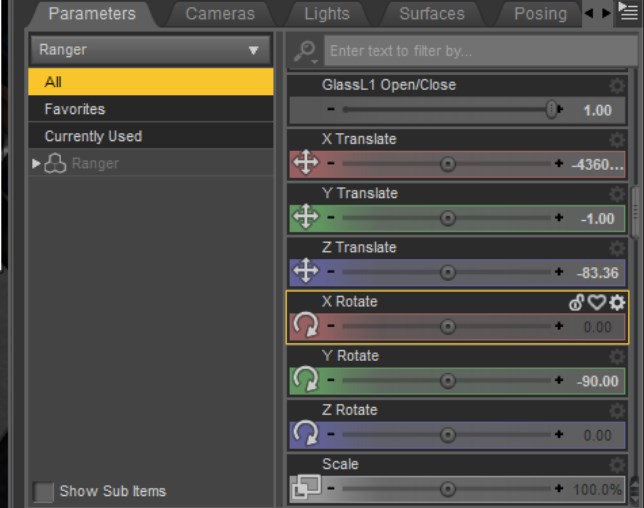The width and height of the screenshot is (644, 508).
Task: Click the Y Translate value -1.00
Action: click(x=597, y=218)
